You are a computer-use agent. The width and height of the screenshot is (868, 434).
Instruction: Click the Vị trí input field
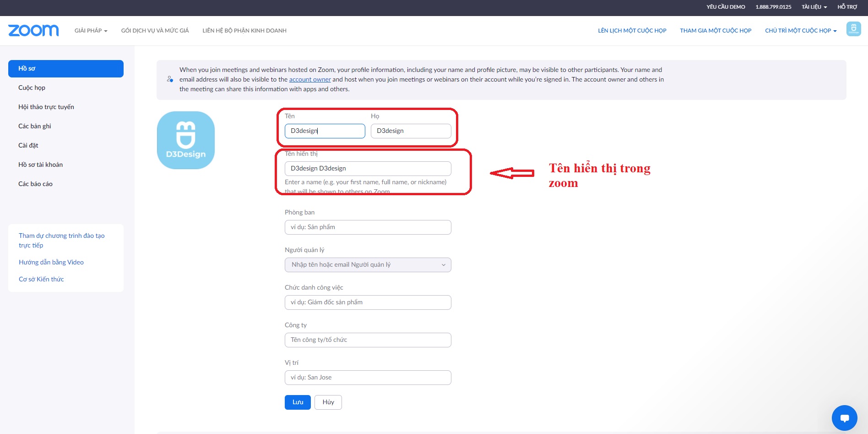[368, 378]
